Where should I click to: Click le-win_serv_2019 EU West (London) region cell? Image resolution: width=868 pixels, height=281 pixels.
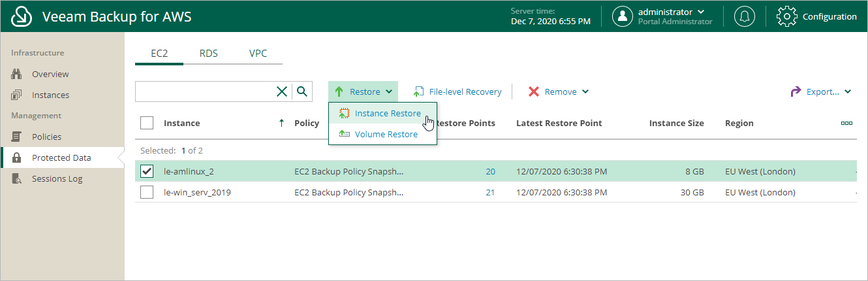click(x=760, y=192)
